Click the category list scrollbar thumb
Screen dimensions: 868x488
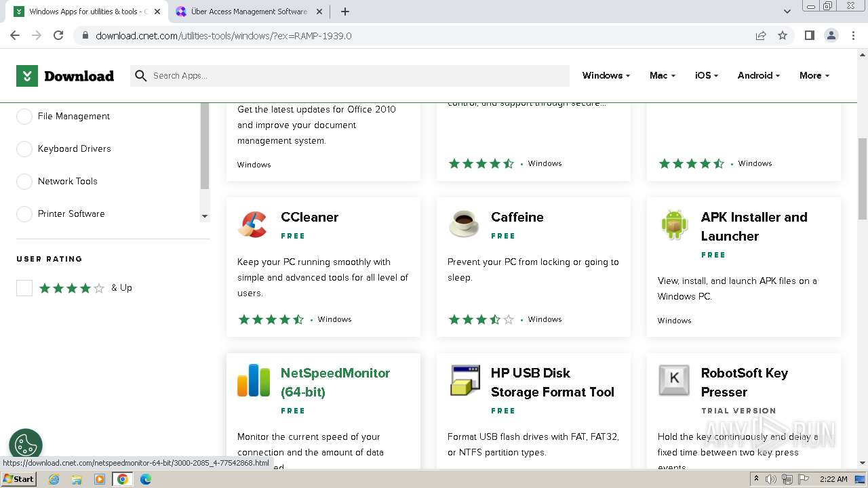tap(205, 146)
